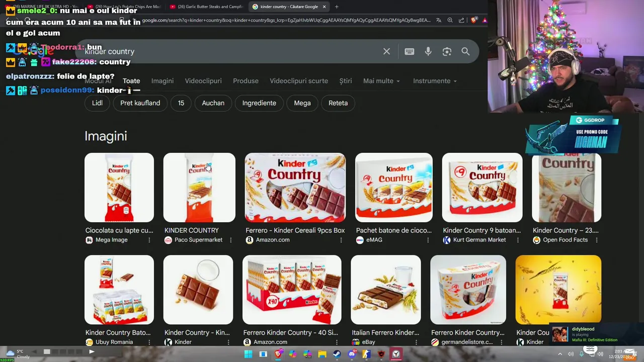Open more options for the Amazon.com Cereali result
The width and height of the screenshot is (644, 362).
point(341,240)
